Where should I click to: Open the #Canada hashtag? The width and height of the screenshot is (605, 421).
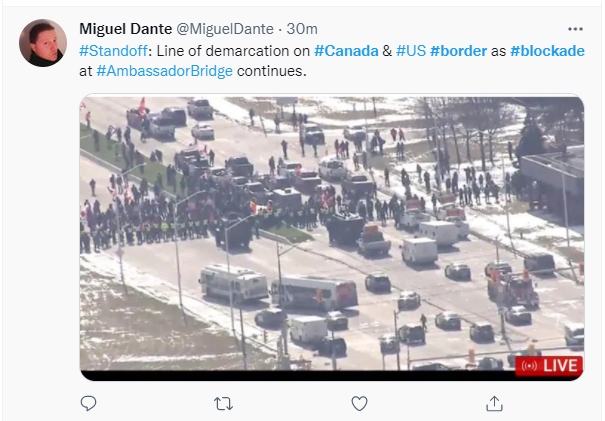click(x=346, y=51)
